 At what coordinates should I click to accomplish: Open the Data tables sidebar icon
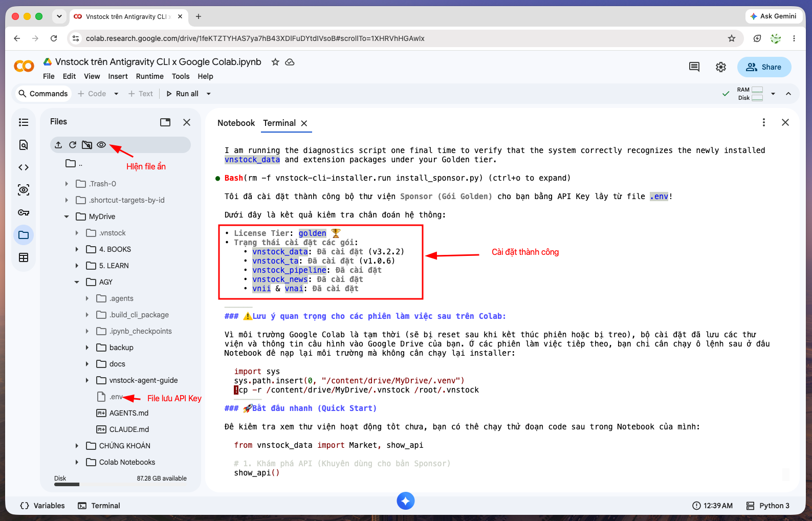click(x=24, y=257)
